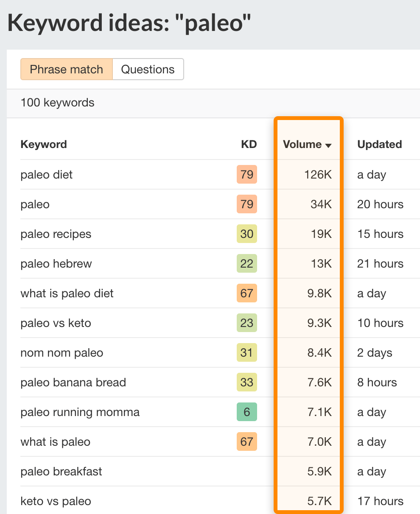Click KD badge 30 for paleo recipes
420x514 pixels.
click(247, 234)
